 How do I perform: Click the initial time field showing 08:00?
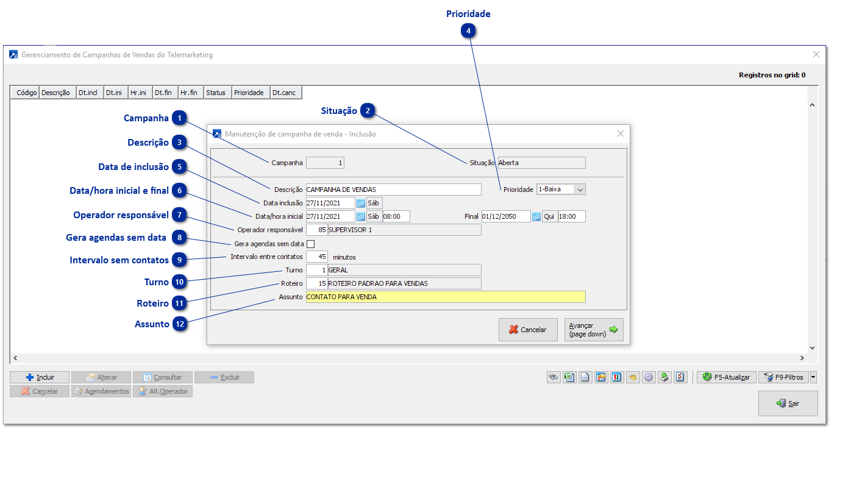click(x=396, y=216)
